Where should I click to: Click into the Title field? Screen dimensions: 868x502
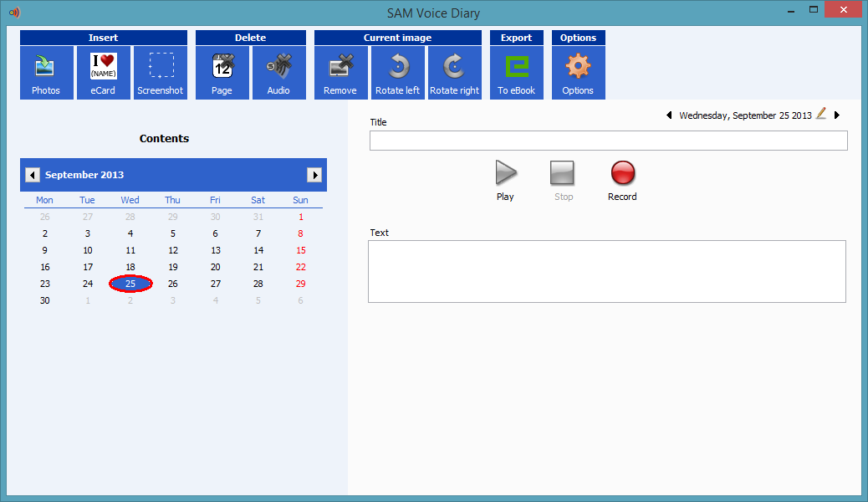coord(609,141)
